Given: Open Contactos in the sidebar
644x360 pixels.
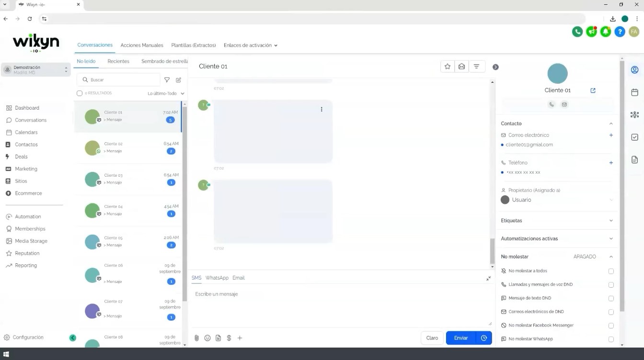Looking at the screenshot, I should tap(26, 145).
